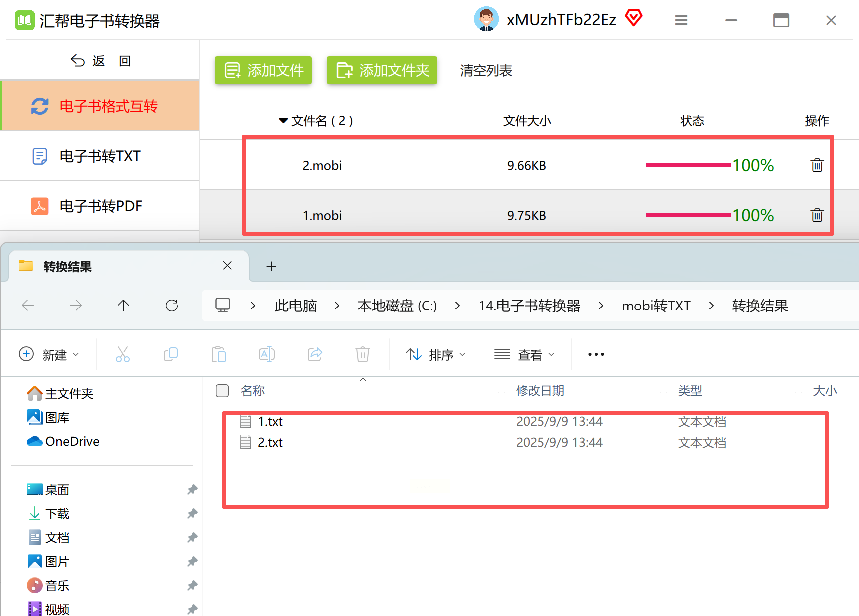Image resolution: width=859 pixels, height=616 pixels.
Task: Delete 2.mobi with its trash icon
Action: [x=817, y=165]
